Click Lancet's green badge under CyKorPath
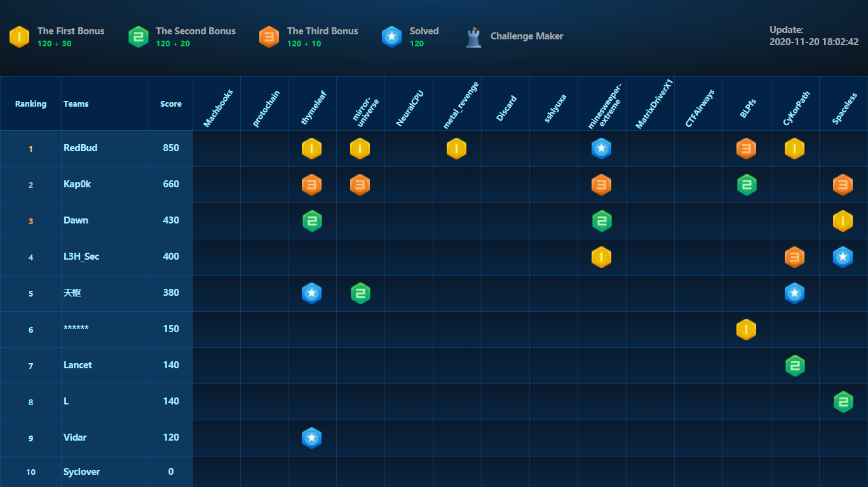 pyautogui.click(x=795, y=366)
